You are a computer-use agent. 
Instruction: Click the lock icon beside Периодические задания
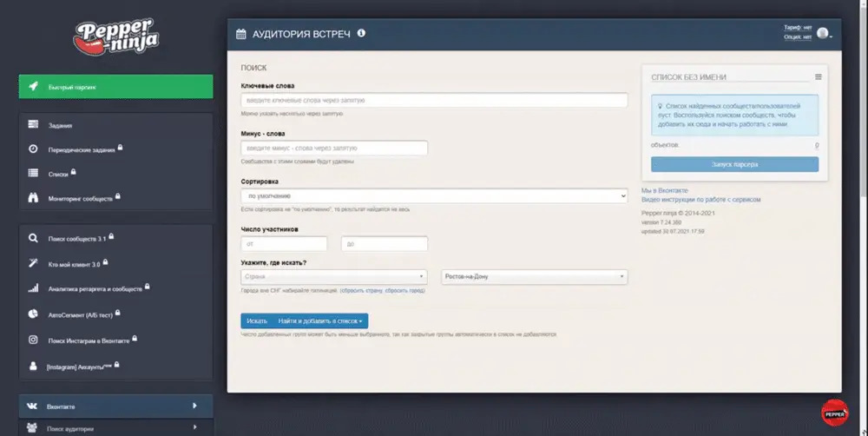(120, 148)
